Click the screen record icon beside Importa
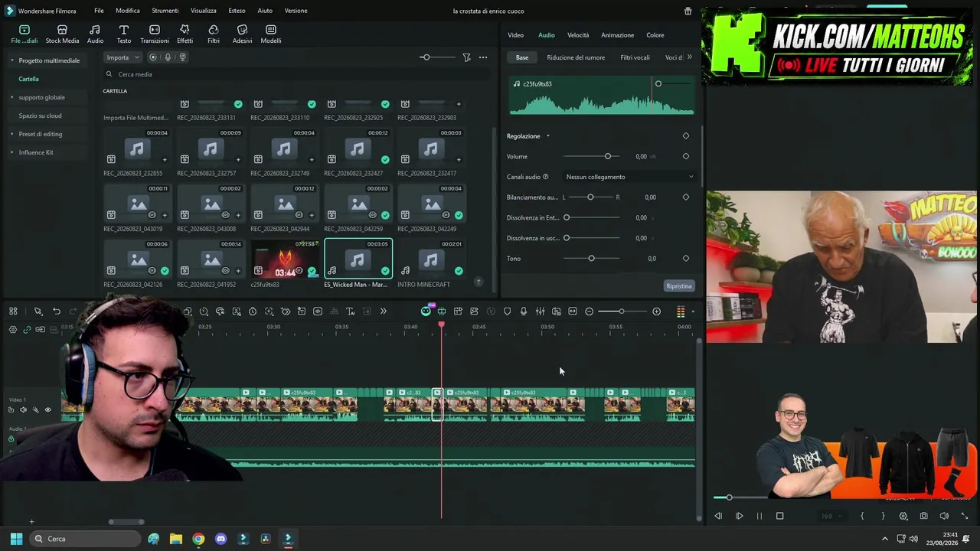 pyautogui.click(x=153, y=57)
